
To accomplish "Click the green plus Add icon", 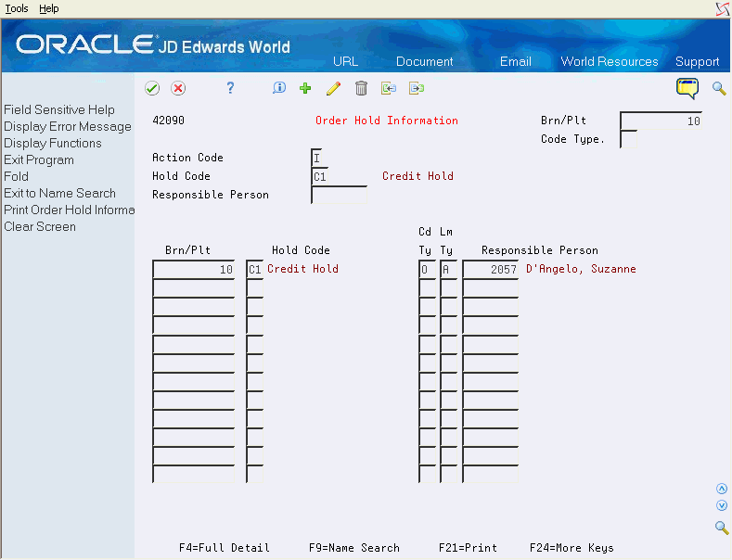I will tap(305, 88).
